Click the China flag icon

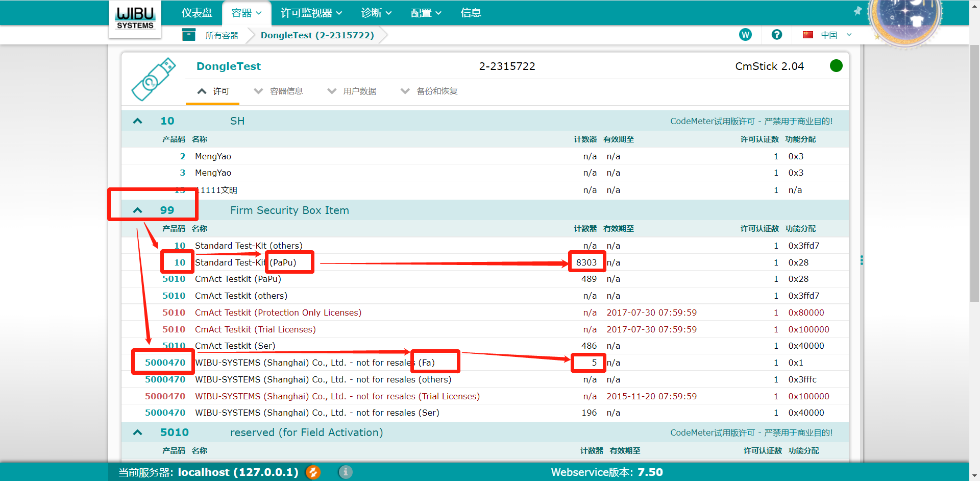tap(807, 35)
